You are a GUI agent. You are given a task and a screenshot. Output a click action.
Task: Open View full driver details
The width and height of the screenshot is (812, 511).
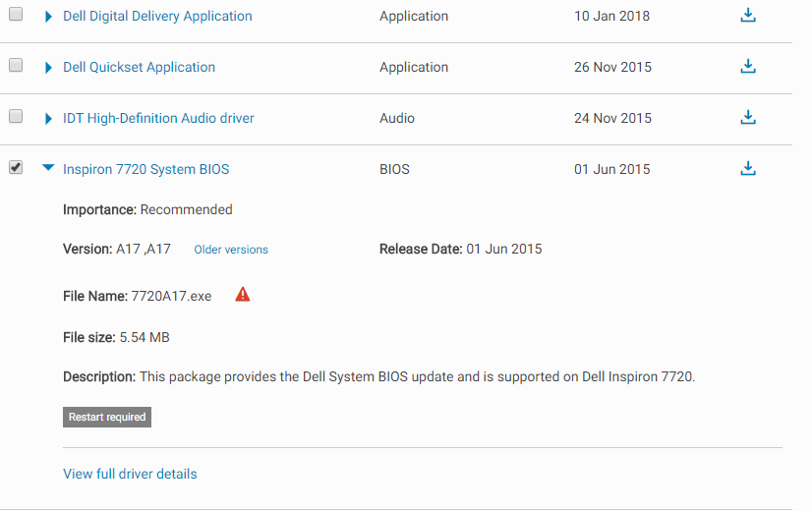[130, 474]
